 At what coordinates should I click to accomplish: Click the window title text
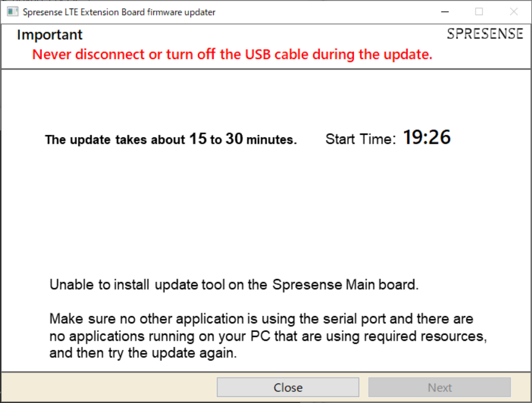(119, 12)
